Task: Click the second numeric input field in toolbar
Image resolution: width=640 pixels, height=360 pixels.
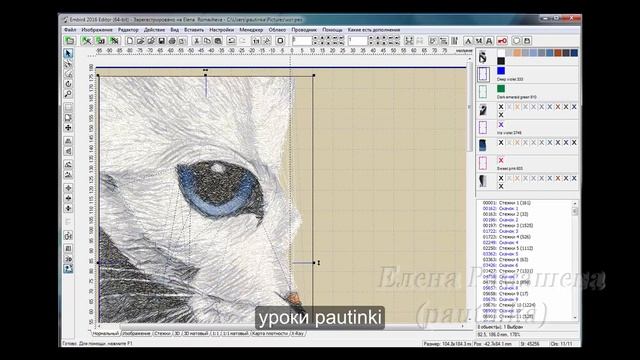Action: [x=358, y=41]
